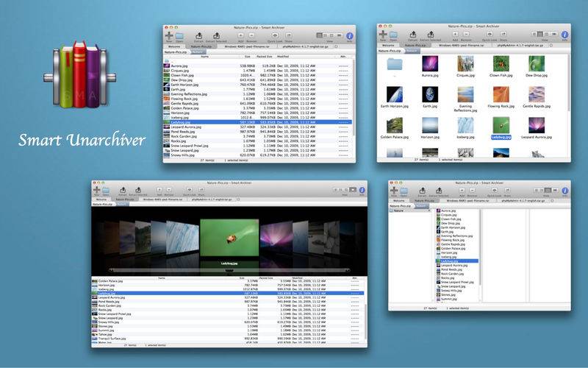The width and height of the screenshot is (588, 368).
Task: Switch icon-view window to Cover Flow mode
Action: pos(553,34)
